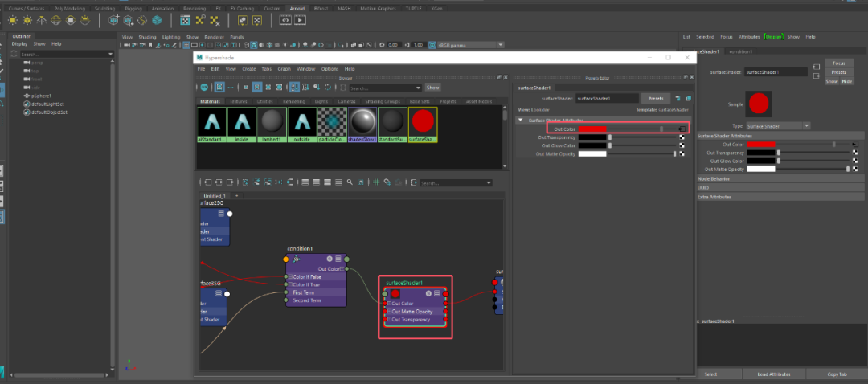This screenshot has height=384, width=868.
Task: Expand the UUID section
Action: [780, 187]
